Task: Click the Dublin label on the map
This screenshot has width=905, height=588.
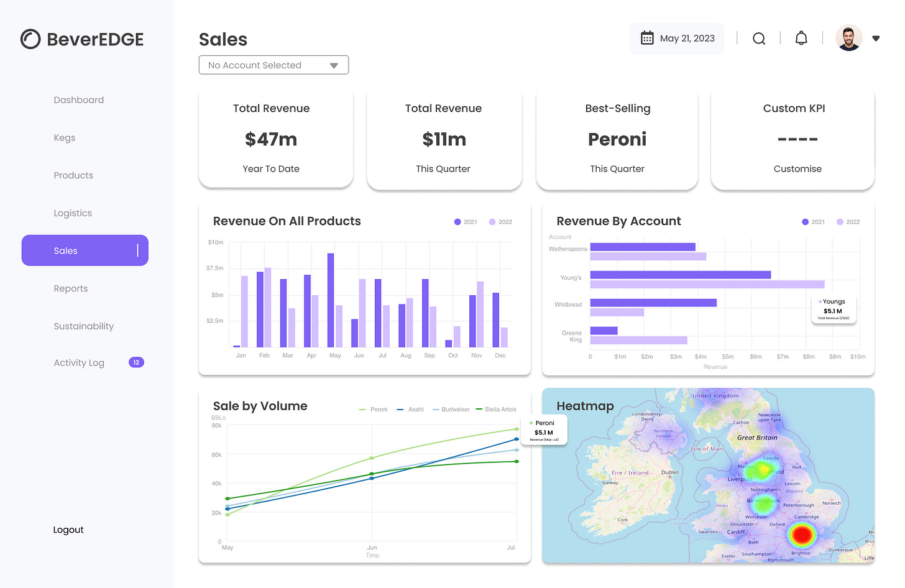Action: [669, 472]
